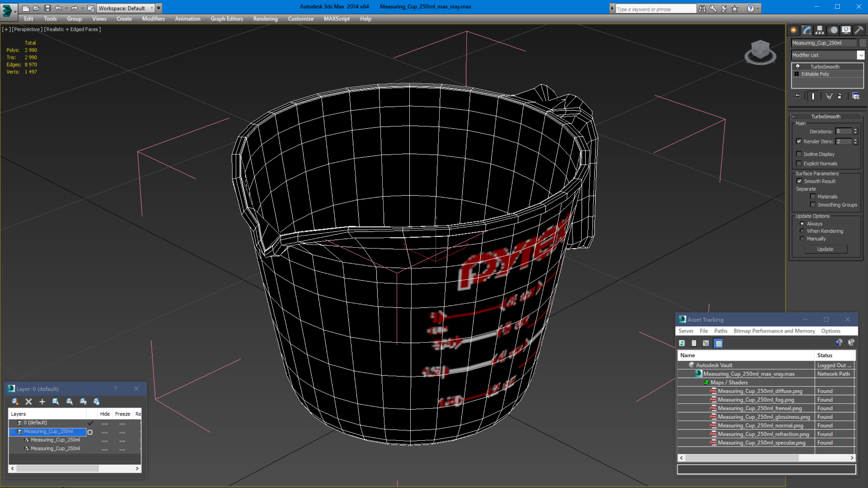Screen dimensions: 868x488
Task: Open Paths menu in Asset Tracking
Action: [x=721, y=331]
